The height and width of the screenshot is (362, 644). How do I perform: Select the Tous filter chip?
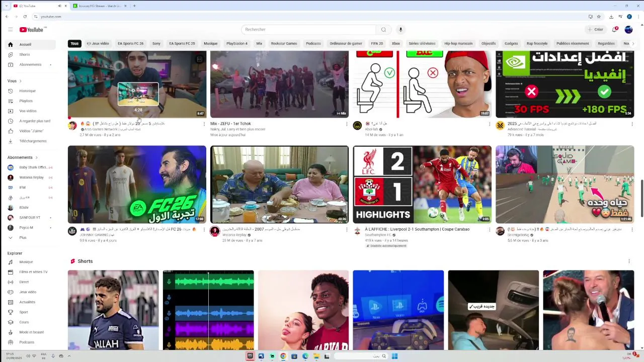click(x=74, y=44)
